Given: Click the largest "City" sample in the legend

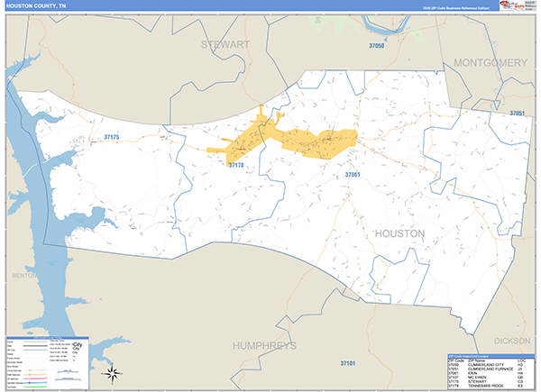Looking at the screenshot, I should click(78, 345).
